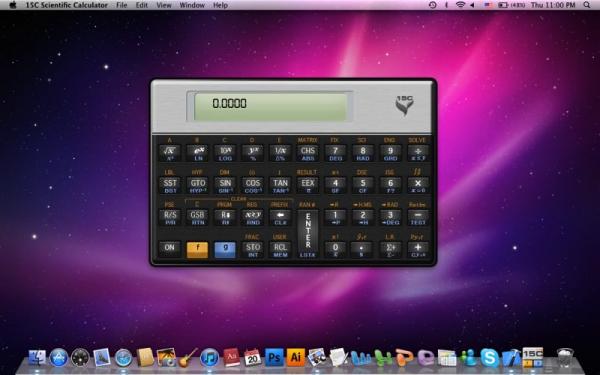Open the Trash in the dock
The height and width of the screenshot is (375, 600).
565,357
